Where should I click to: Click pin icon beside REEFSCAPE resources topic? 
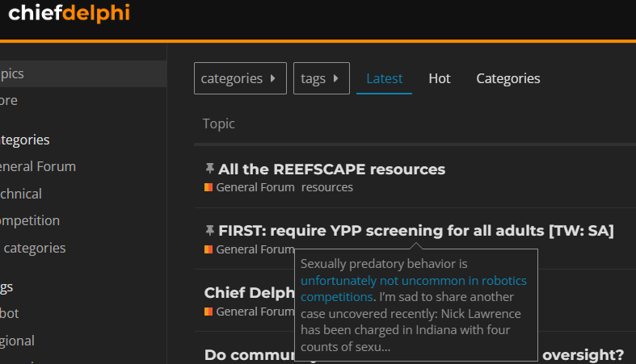tap(209, 168)
